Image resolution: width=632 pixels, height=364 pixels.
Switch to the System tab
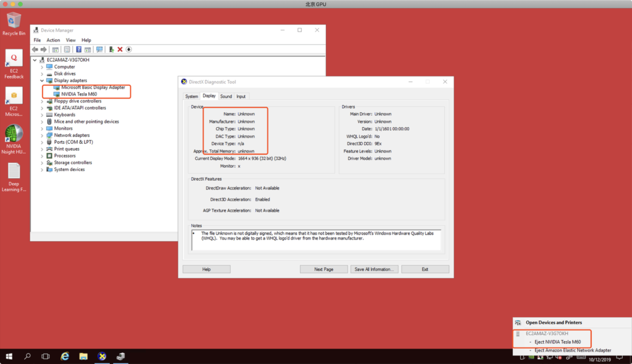click(x=191, y=96)
